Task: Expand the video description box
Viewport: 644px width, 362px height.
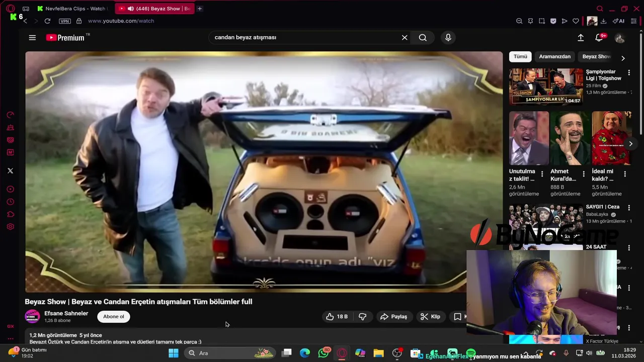Action: click(x=247, y=338)
